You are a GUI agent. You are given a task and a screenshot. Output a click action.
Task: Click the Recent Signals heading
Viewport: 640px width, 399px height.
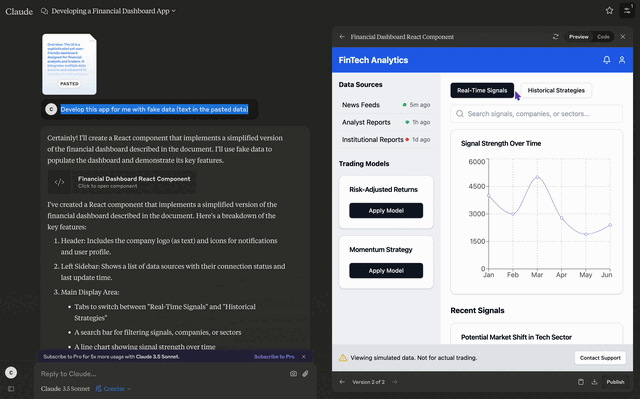pos(477,310)
